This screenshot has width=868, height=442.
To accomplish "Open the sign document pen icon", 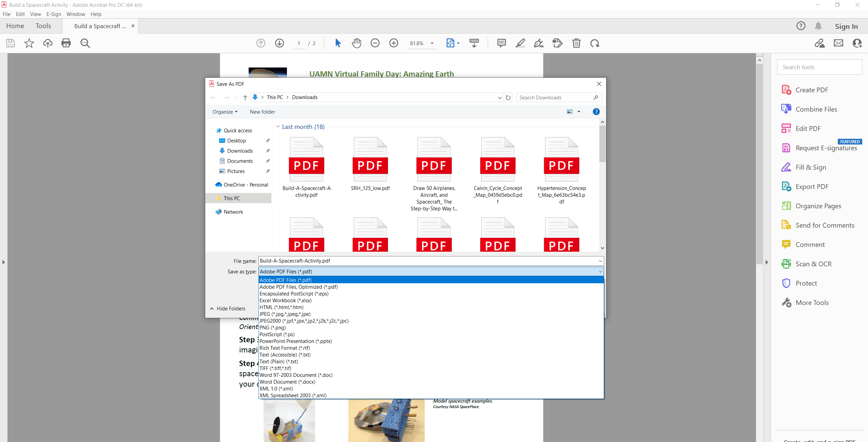I will click(x=539, y=43).
